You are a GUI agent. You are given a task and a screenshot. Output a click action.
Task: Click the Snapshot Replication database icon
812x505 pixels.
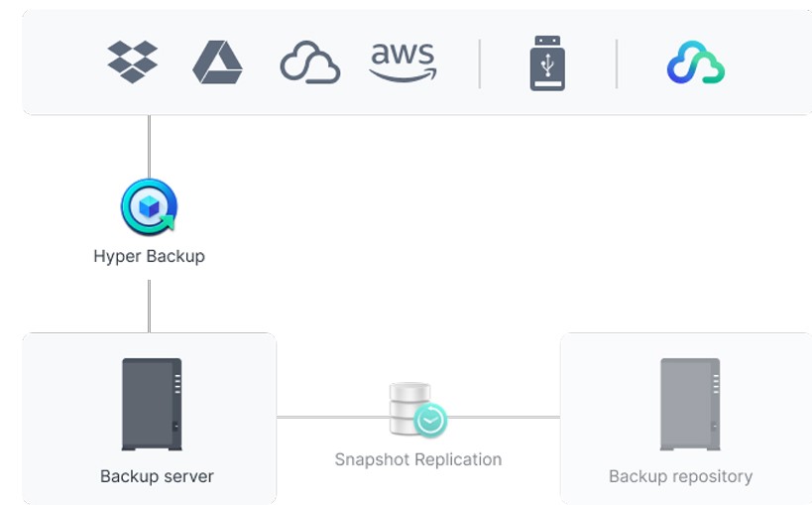[418, 410]
